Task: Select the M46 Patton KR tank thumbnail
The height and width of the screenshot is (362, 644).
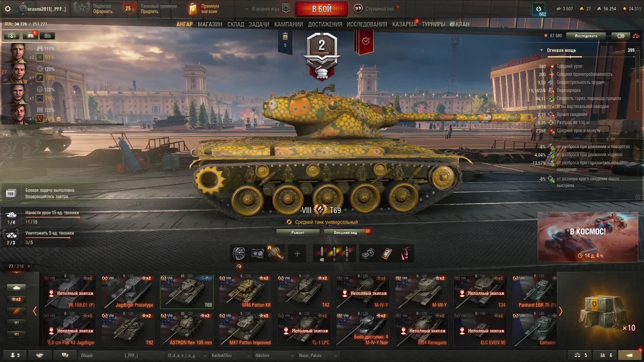Action: (246, 292)
